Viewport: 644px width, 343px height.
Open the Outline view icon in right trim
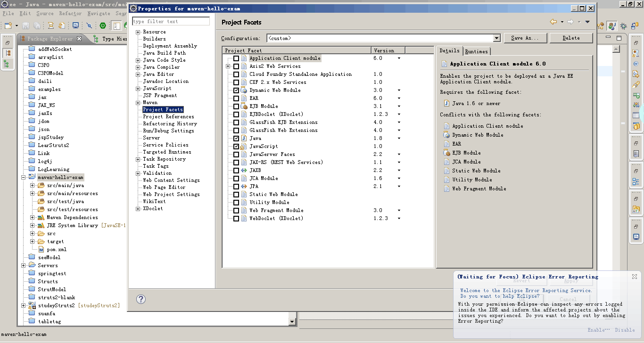[636, 181]
